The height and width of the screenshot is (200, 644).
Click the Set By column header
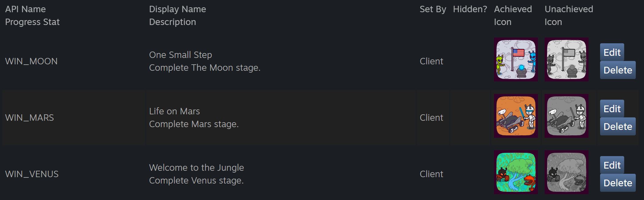point(433,9)
